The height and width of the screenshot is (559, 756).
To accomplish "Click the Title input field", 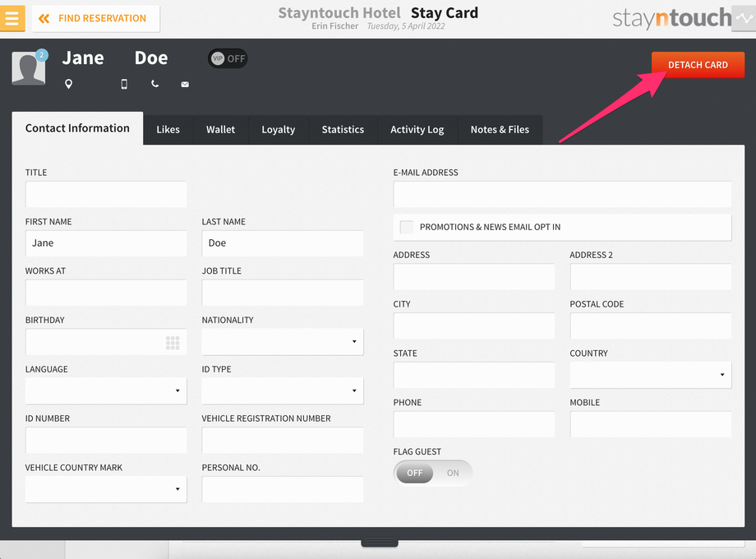I will 106,194.
